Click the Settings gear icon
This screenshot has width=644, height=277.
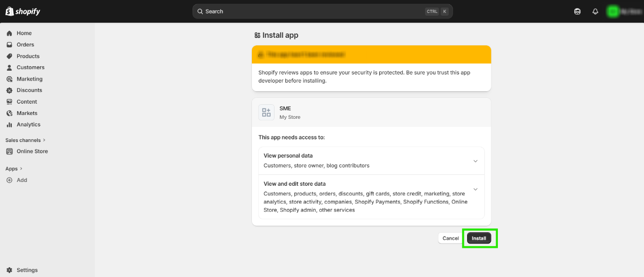(9, 270)
